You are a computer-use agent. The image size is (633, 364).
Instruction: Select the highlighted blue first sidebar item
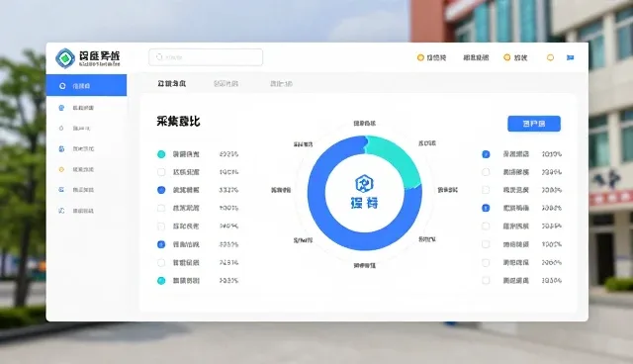point(86,85)
